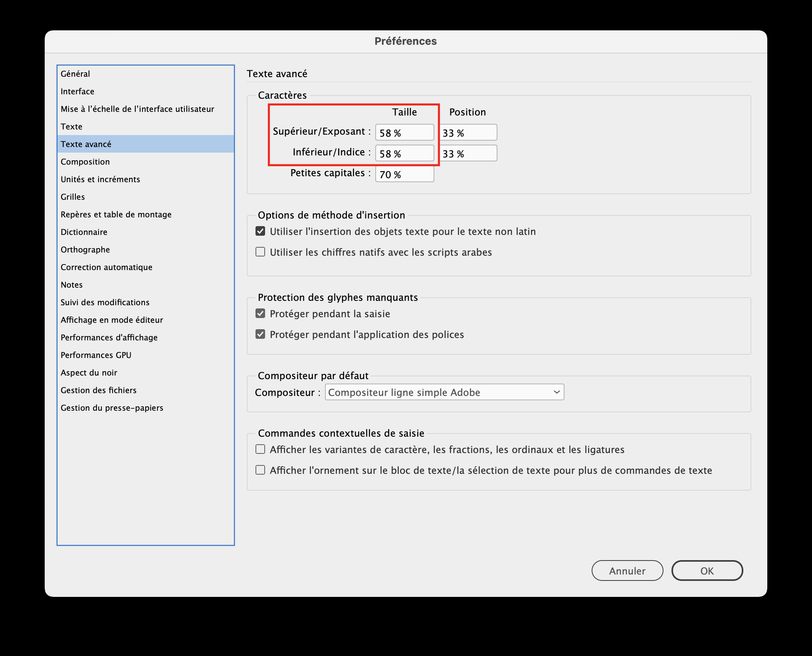Select Compositeur ligne simple Adobe
Image resolution: width=812 pixels, height=656 pixels.
click(x=444, y=392)
